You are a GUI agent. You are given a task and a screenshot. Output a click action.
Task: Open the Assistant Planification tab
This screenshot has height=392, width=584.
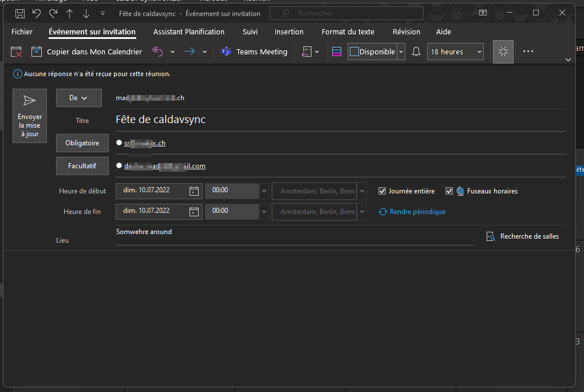pyautogui.click(x=189, y=31)
